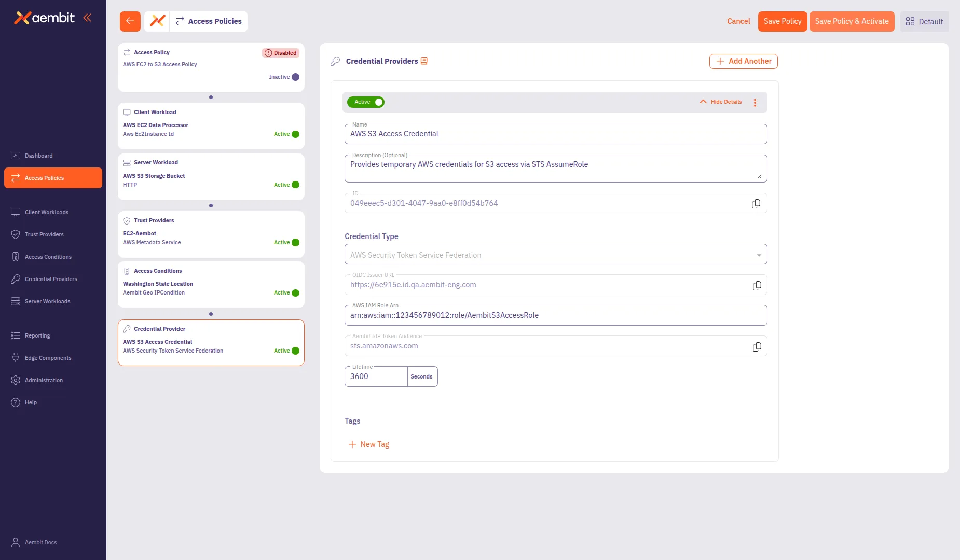The width and height of the screenshot is (960, 560).
Task: Navigate to Access Policies in the sidebar
Action: [x=45, y=178]
